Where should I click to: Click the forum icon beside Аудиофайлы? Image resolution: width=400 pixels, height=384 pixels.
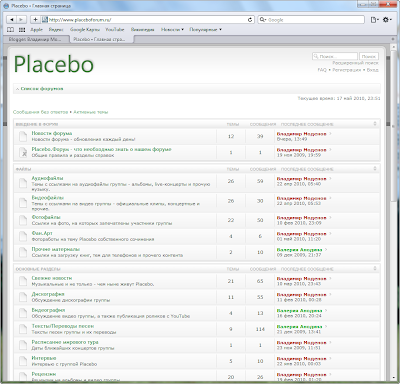coord(23,183)
